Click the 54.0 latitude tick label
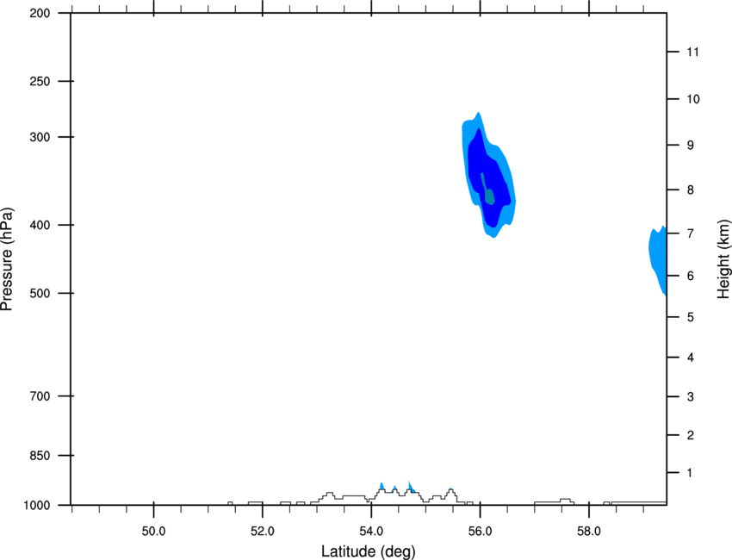Image resolution: width=732 pixels, height=560 pixels. (x=371, y=532)
